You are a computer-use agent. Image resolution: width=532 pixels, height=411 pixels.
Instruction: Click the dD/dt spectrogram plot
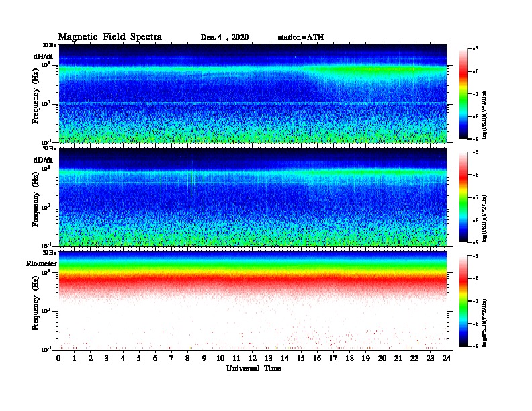(x=253, y=197)
